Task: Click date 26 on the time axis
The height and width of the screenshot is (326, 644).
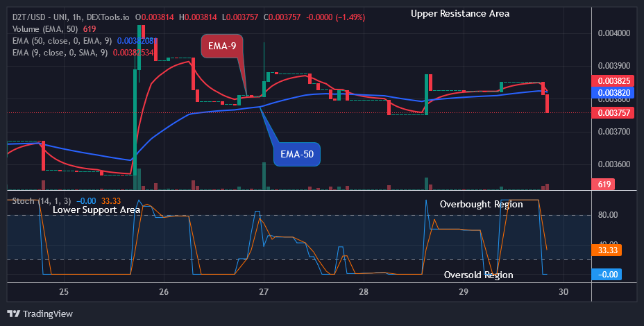Action: [164, 292]
